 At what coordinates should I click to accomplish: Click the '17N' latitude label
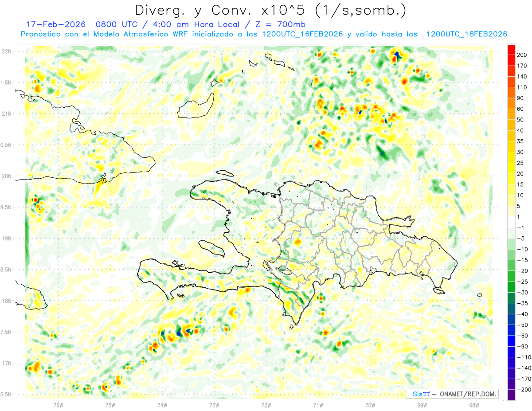(x=7, y=363)
